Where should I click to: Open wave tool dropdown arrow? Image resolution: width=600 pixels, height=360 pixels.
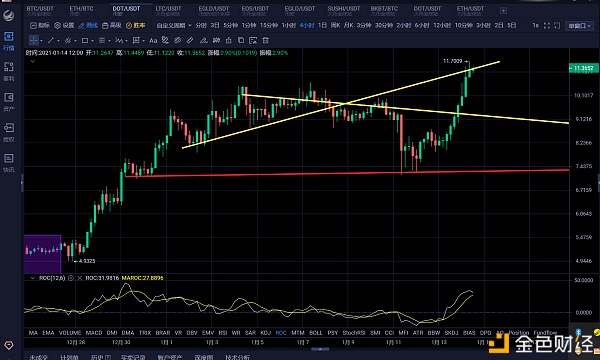tap(126, 41)
